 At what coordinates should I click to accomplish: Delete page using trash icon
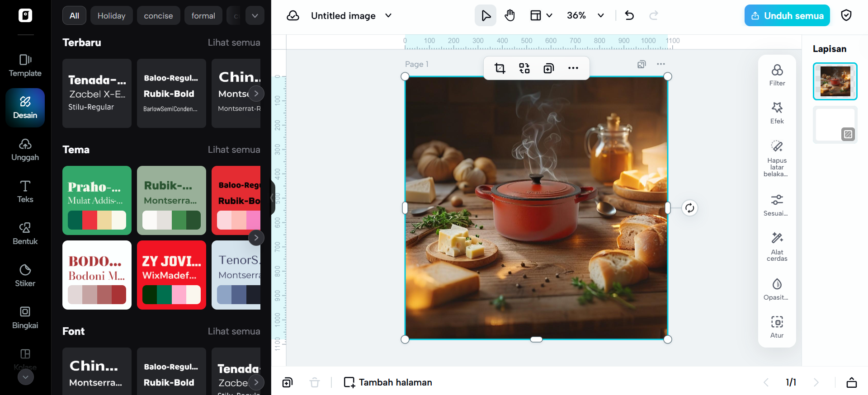pyautogui.click(x=315, y=383)
